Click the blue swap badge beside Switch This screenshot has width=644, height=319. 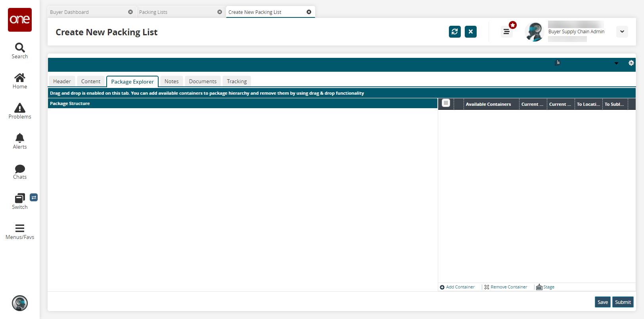(x=34, y=197)
